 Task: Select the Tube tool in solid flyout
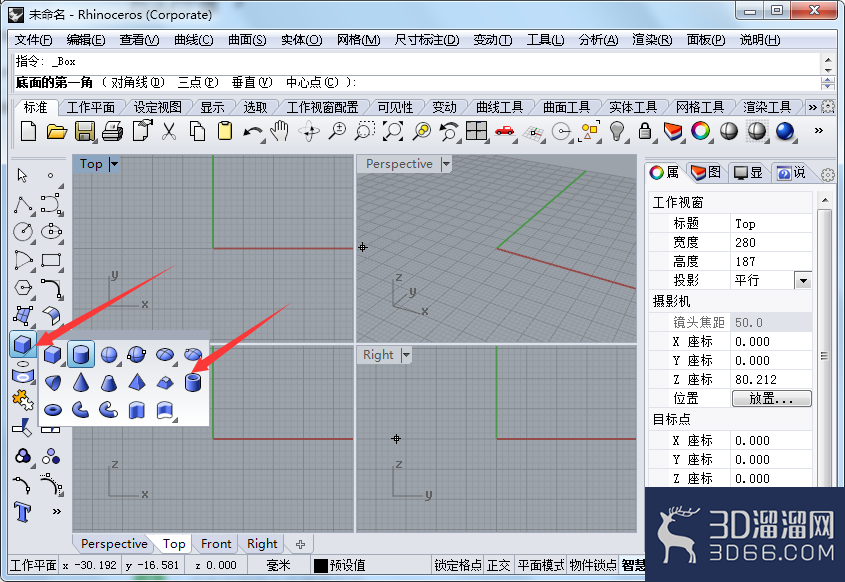[x=193, y=382]
